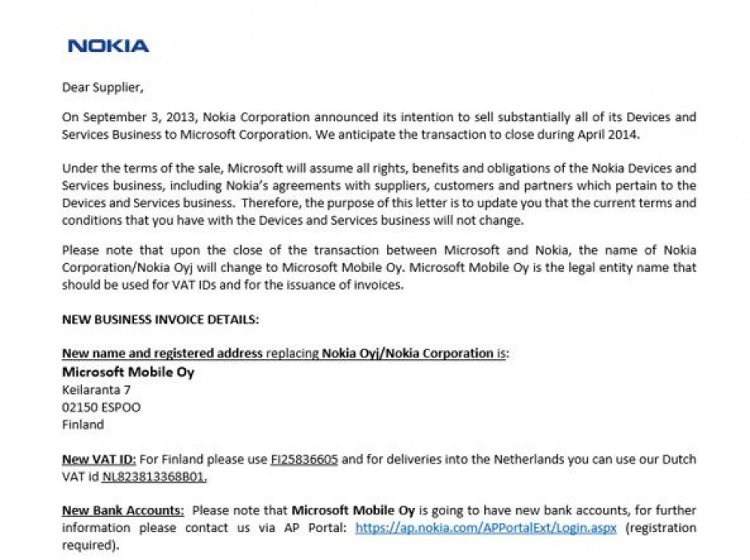Viewport: 750px width, 560px height.
Task: Click the 'Keilaranta 7' address line
Action: pos(96,390)
